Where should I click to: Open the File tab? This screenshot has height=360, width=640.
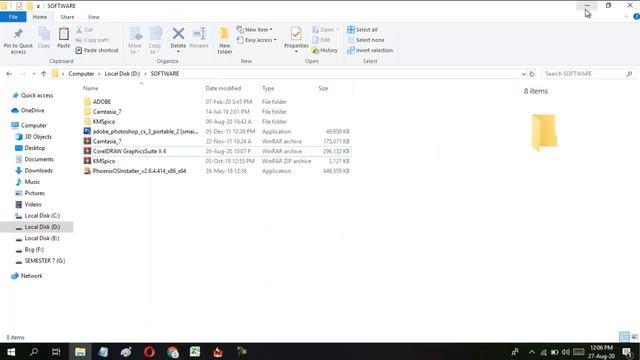(13, 17)
